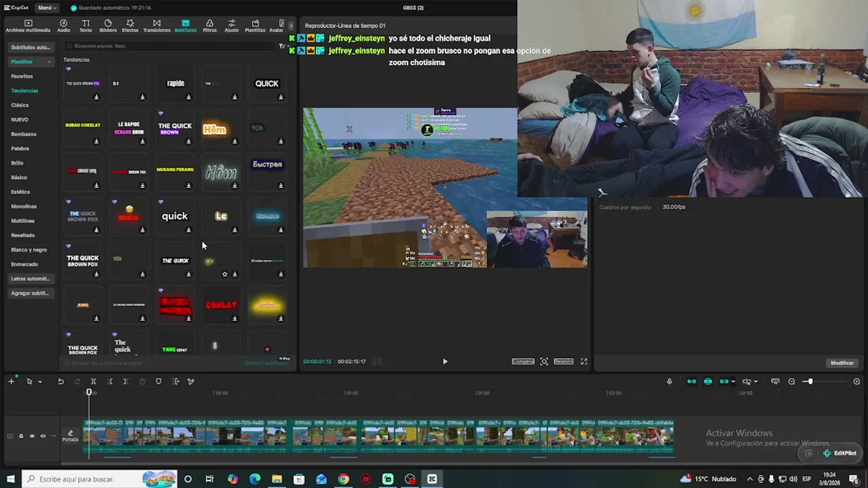The image size is (868, 488).
Task: Open the Transiciones tab
Action: [157, 26]
